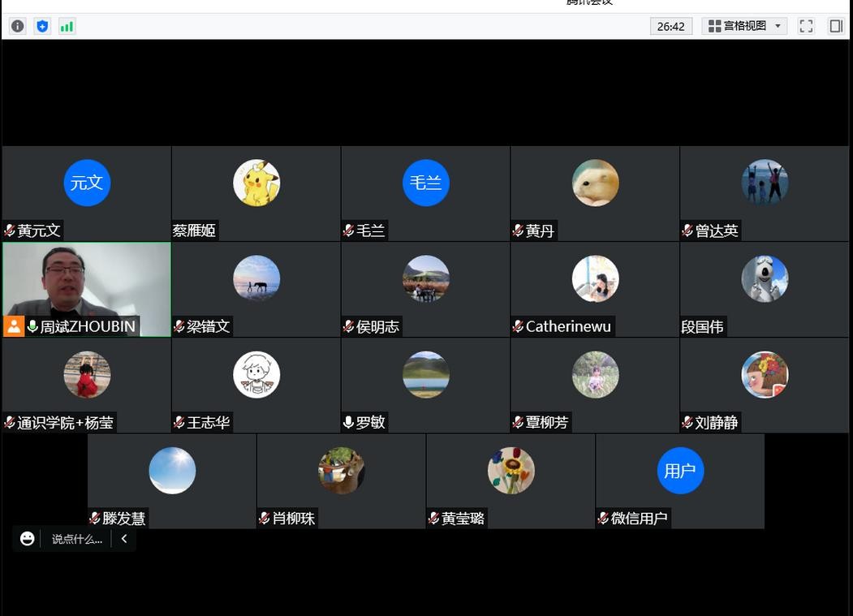The width and height of the screenshot is (853, 616).
Task: Click the orange host icon on 周斌ZHOUBIN
Action: coord(14,326)
